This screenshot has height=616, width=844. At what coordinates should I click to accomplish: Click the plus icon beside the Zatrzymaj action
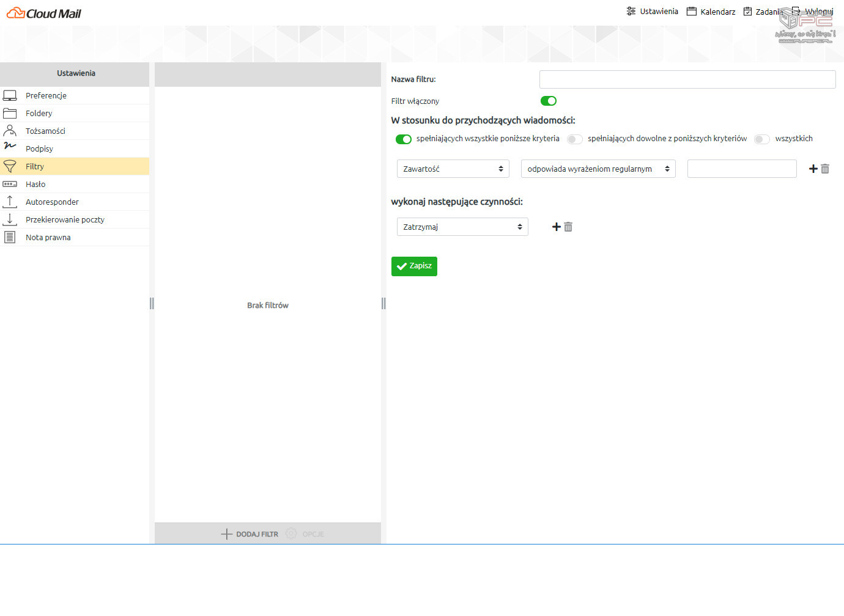pyautogui.click(x=556, y=227)
